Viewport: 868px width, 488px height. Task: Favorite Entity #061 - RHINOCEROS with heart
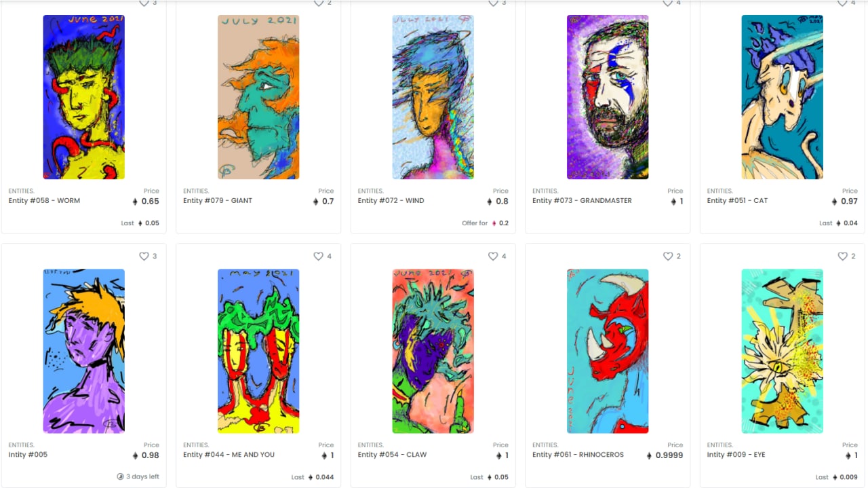667,257
